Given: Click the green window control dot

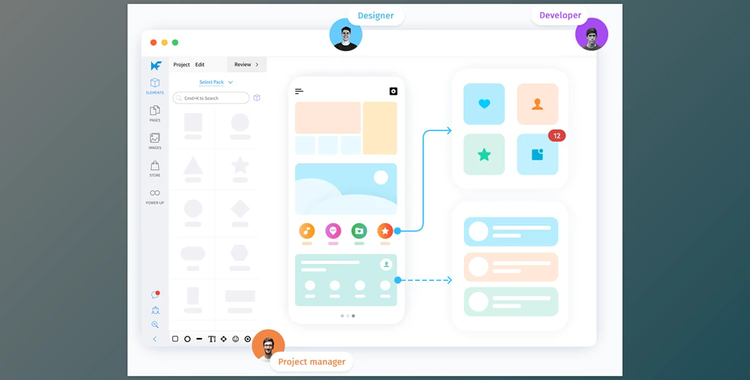Looking at the screenshot, I should 175,43.
